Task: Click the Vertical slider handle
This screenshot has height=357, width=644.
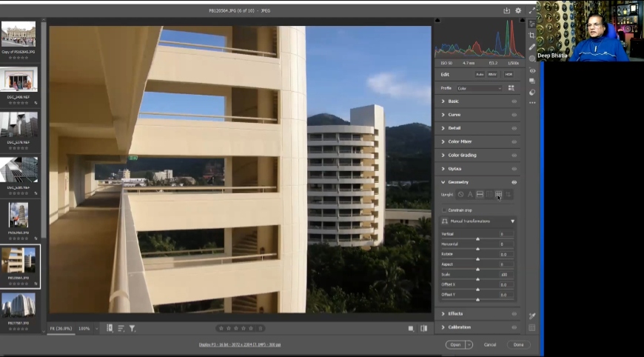Action: point(477,238)
